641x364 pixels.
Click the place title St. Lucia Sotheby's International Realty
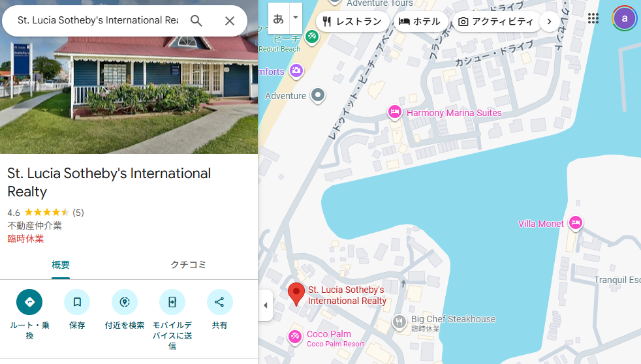109,182
